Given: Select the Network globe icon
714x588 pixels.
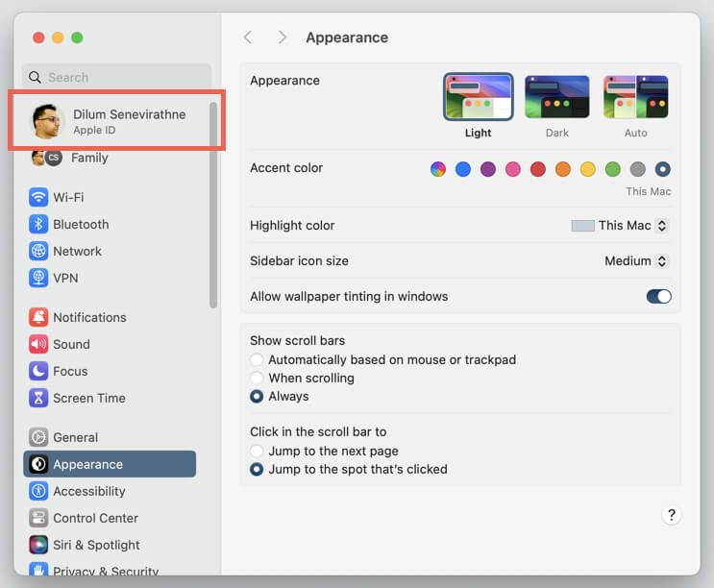Looking at the screenshot, I should (x=38, y=251).
